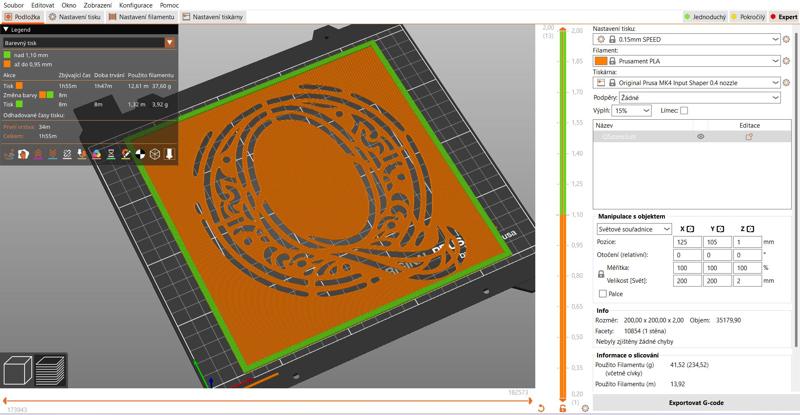Screen dimensions: 800x415
Task: Click the Otočení X field
Action: [687, 255]
